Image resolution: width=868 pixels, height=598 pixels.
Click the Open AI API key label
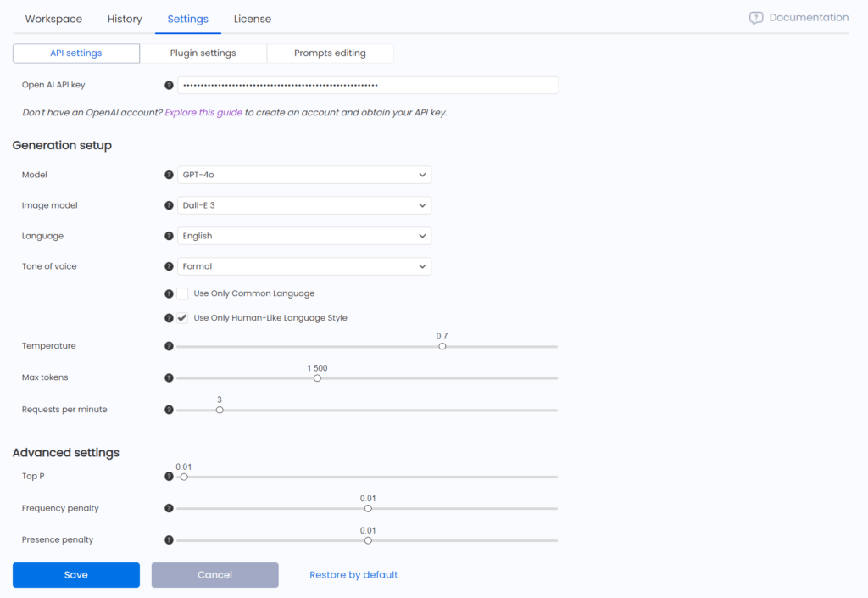click(53, 85)
